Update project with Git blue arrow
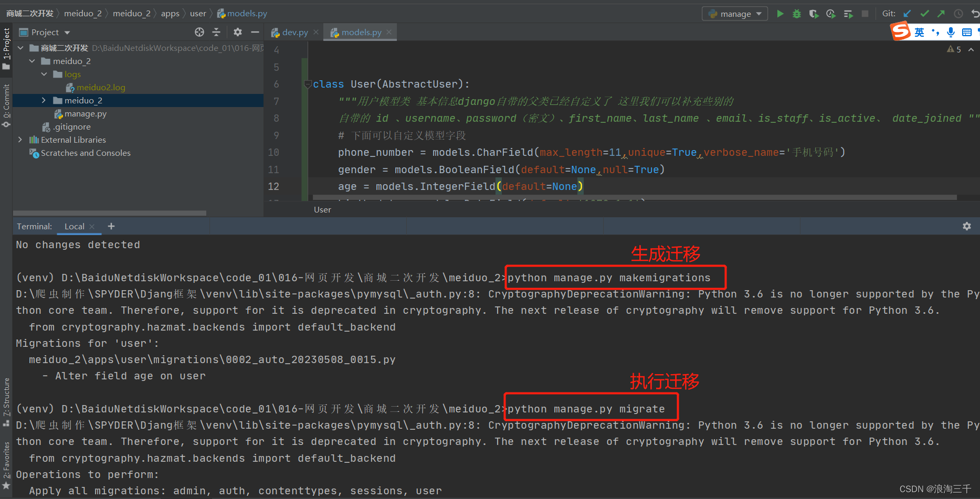Viewport: 980px width, 499px height. (908, 14)
